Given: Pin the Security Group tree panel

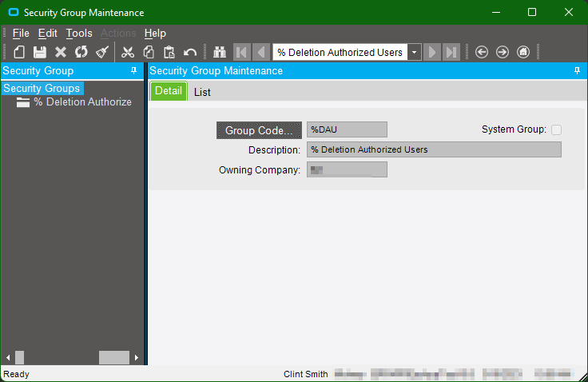Looking at the screenshot, I should click(x=134, y=70).
